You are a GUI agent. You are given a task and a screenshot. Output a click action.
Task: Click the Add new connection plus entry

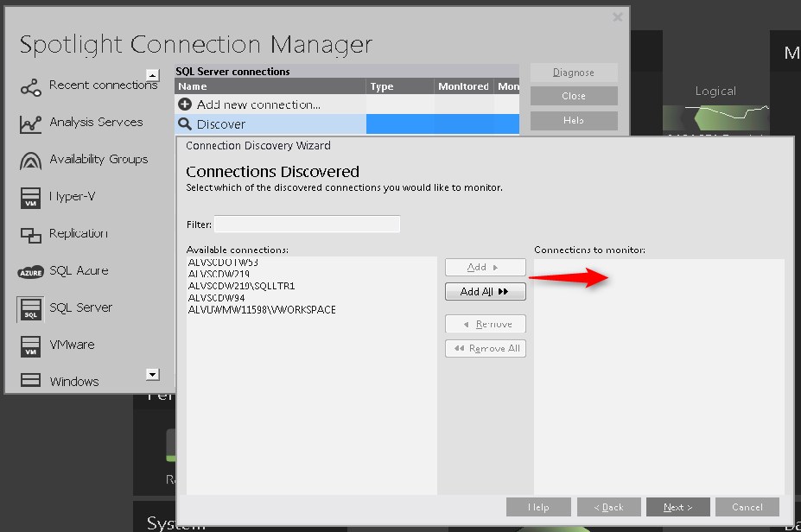(x=249, y=104)
